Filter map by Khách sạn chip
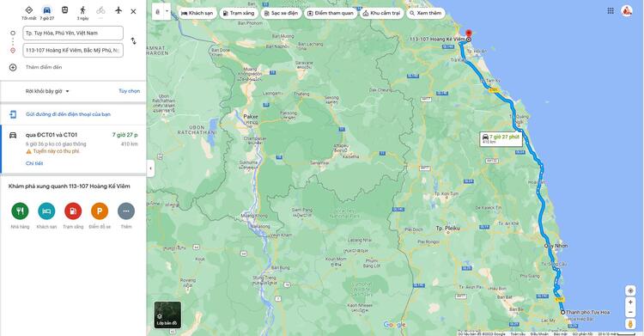Screen dimensions: 644x336 [x=197, y=13]
